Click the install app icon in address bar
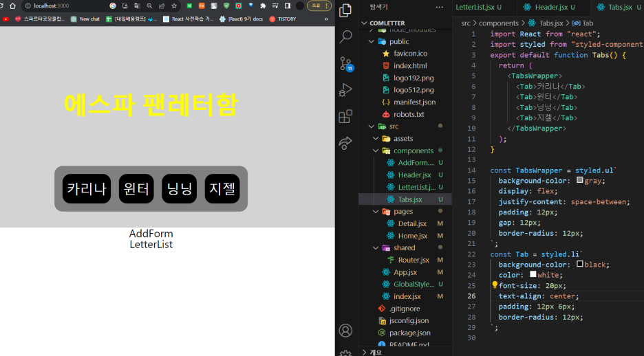 pyautogui.click(x=125, y=5)
